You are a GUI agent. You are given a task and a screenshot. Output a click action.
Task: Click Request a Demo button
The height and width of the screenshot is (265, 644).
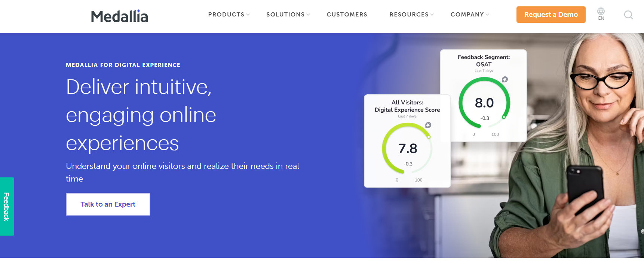(551, 15)
